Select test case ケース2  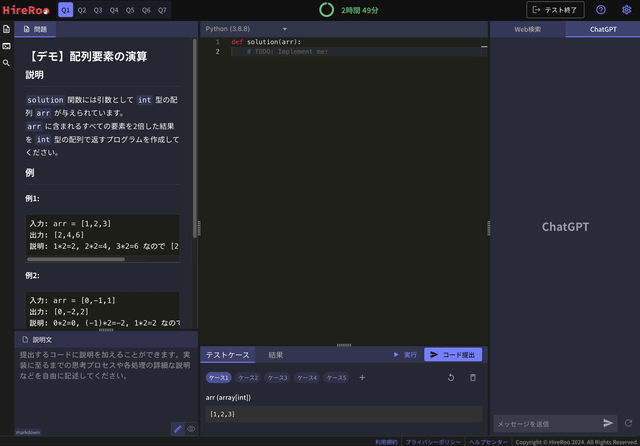248,378
